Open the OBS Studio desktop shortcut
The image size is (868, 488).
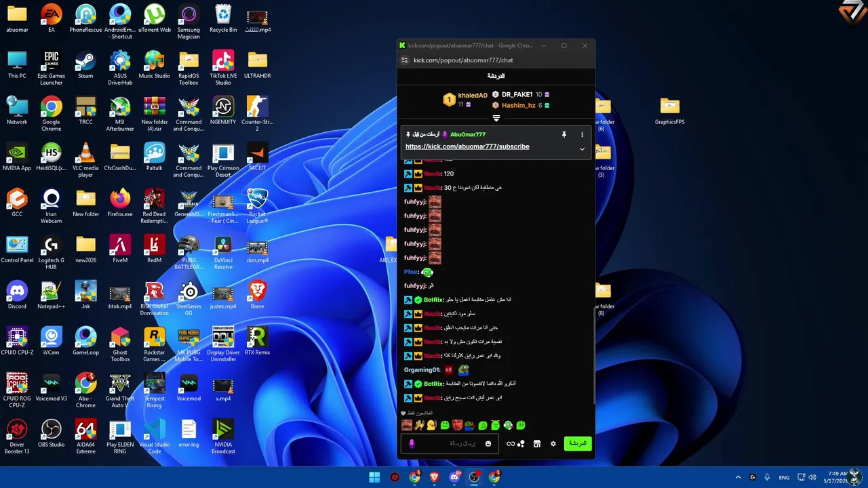[x=52, y=433]
